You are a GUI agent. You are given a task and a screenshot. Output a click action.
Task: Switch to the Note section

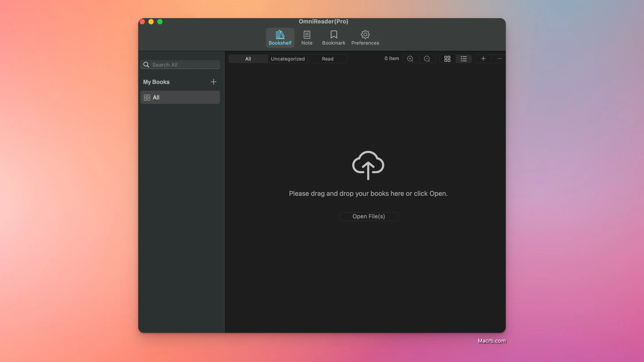307,38
